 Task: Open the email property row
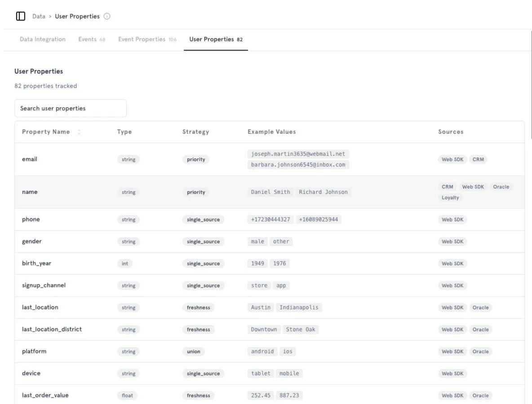270,159
